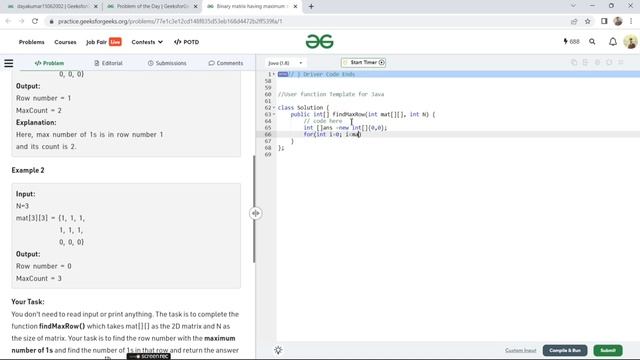Expand the Contests menu

pyautogui.click(x=147, y=42)
